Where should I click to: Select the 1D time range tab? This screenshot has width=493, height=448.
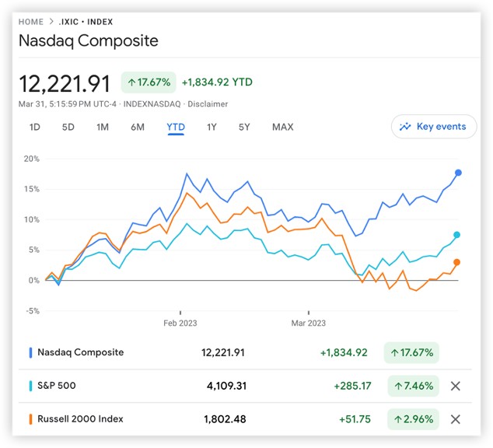click(34, 127)
